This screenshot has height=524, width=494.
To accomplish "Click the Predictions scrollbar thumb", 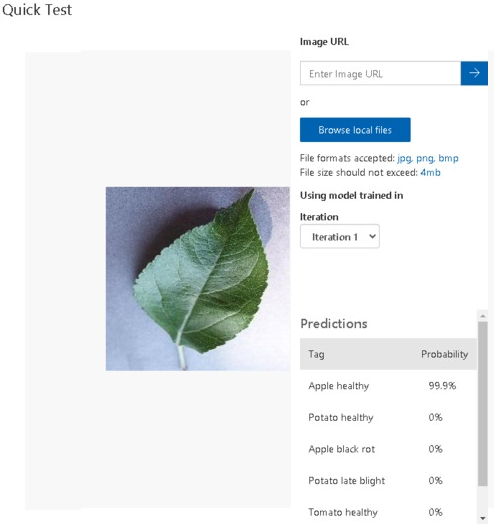I will (482, 404).
